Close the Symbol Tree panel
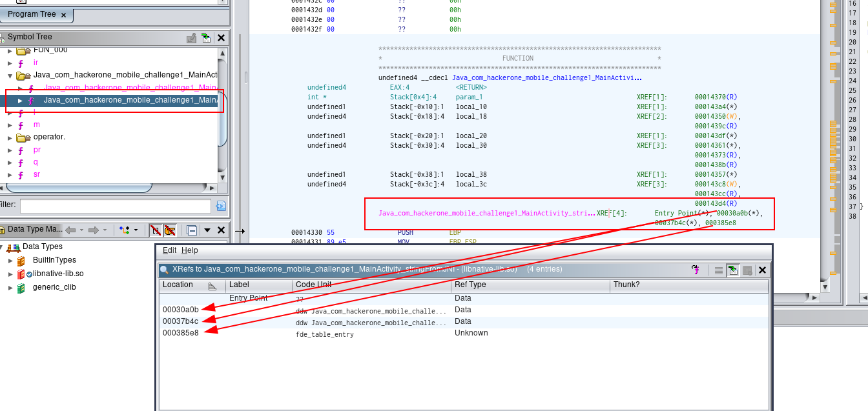Screen dimensions: 868x411 coord(221,38)
